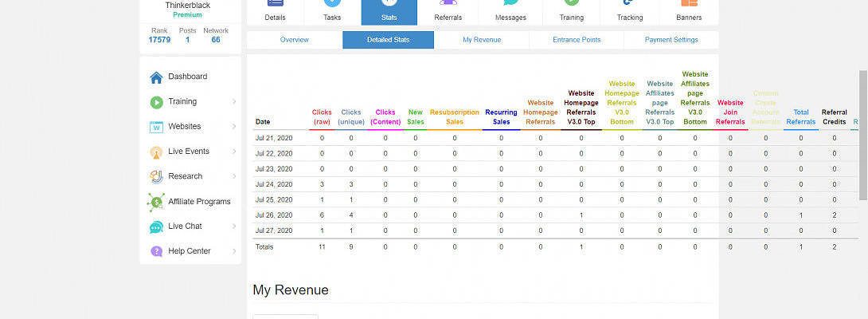Switch to the Overview tab
Image resolution: width=868 pixels, height=319 pixels.
294,40
